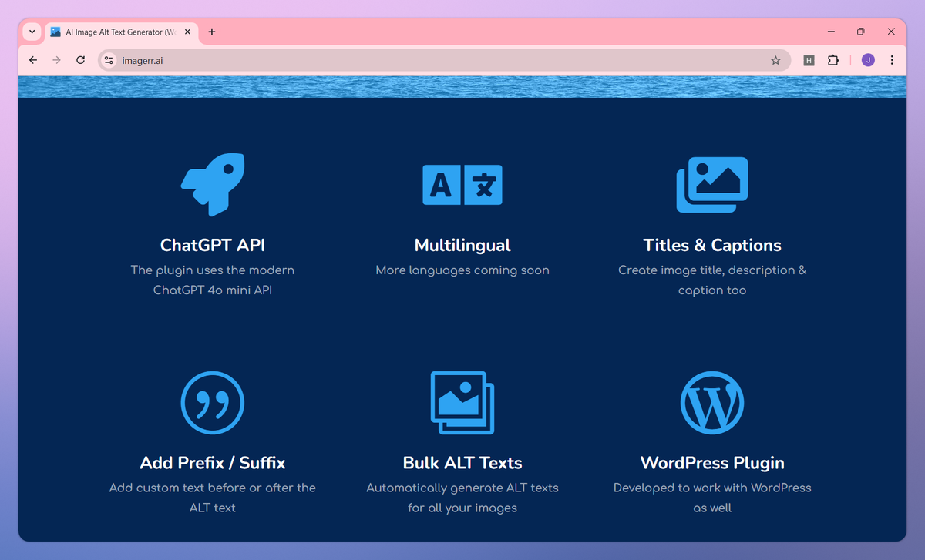Click the translate language icon above Multilingual
Image resolution: width=925 pixels, height=560 pixels.
[x=462, y=185]
